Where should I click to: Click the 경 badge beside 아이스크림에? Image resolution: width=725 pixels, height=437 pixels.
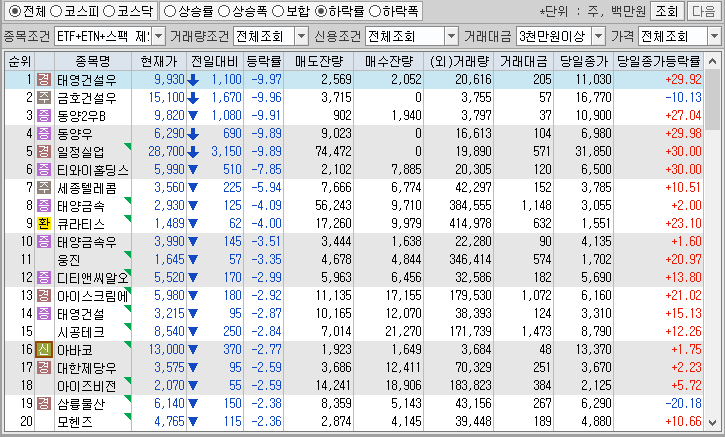(44, 295)
